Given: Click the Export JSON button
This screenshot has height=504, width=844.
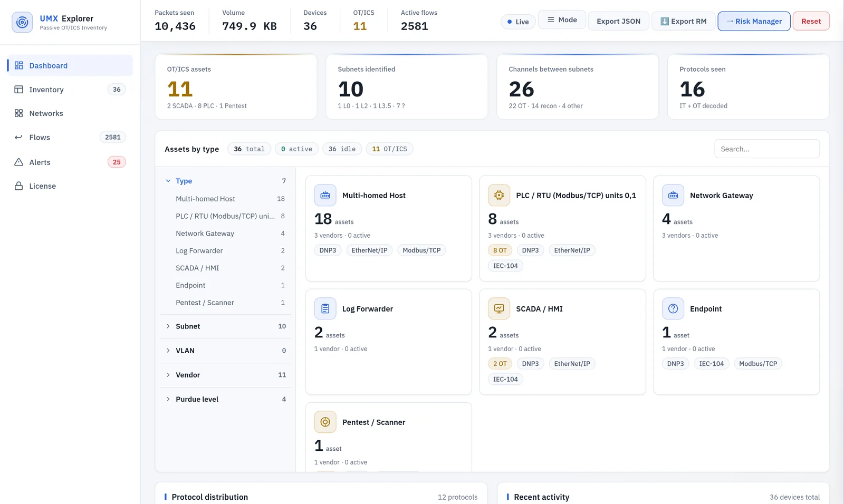Looking at the screenshot, I should [618, 21].
